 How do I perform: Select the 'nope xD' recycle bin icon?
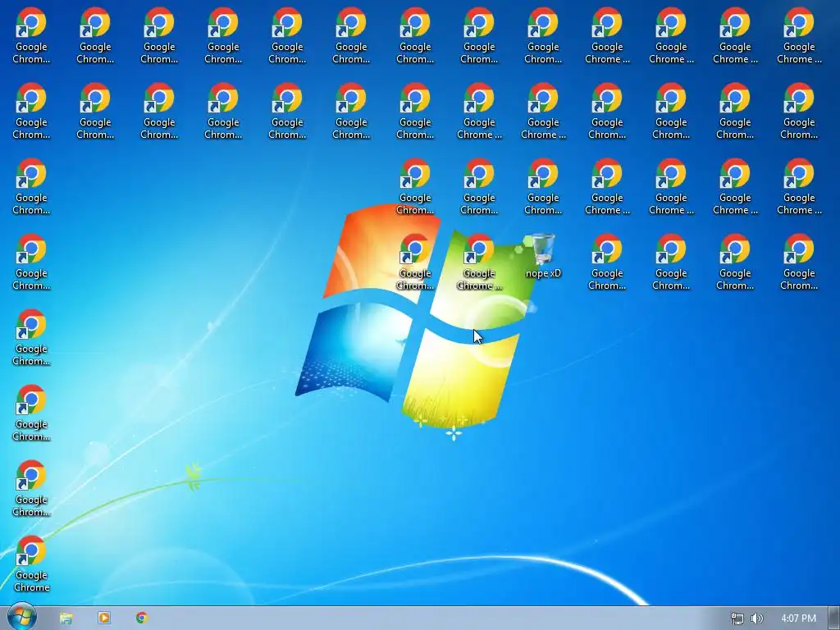[x=543, y=257]
